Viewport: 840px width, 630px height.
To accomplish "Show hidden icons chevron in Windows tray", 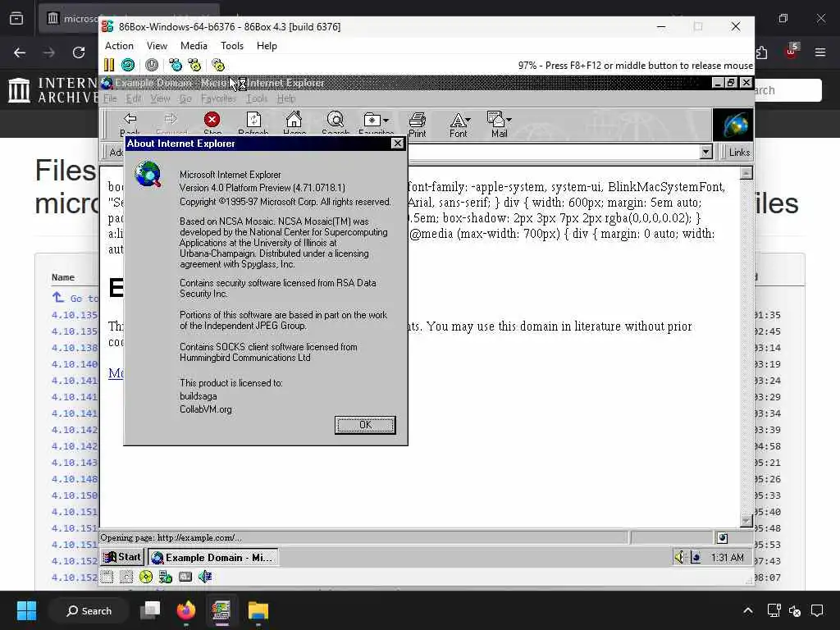I will pyautogui.click(x=748, y=610).
